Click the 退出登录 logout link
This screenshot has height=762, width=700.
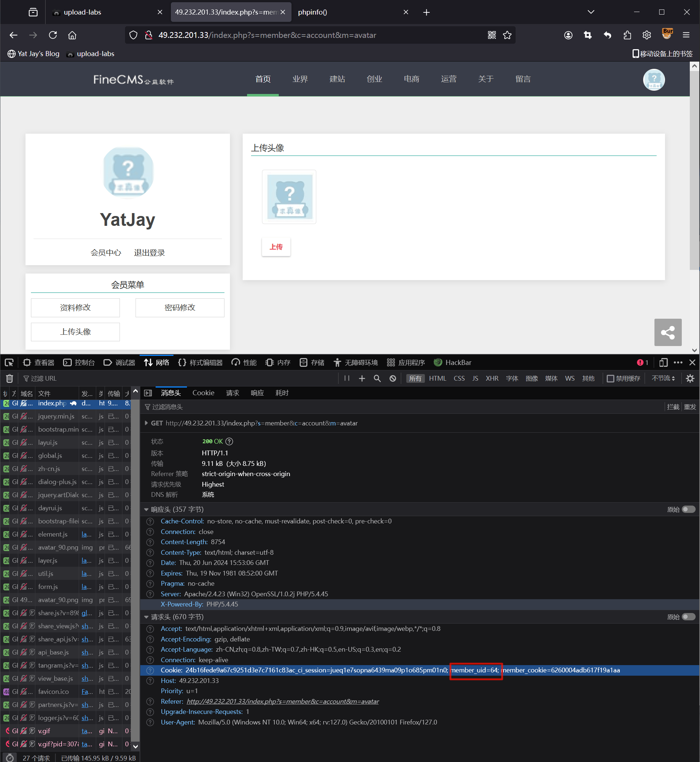pyautogui.click(x=149, y=253)
